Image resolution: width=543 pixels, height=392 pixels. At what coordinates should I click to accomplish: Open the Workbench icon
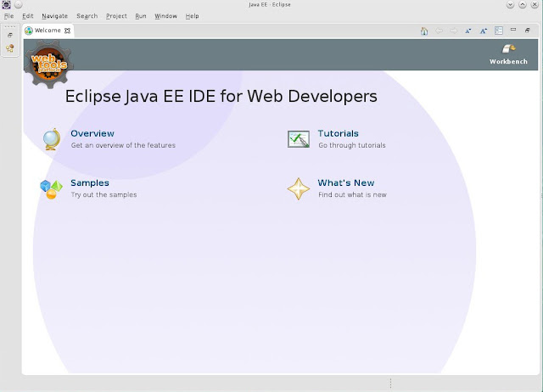click(508, 52)
